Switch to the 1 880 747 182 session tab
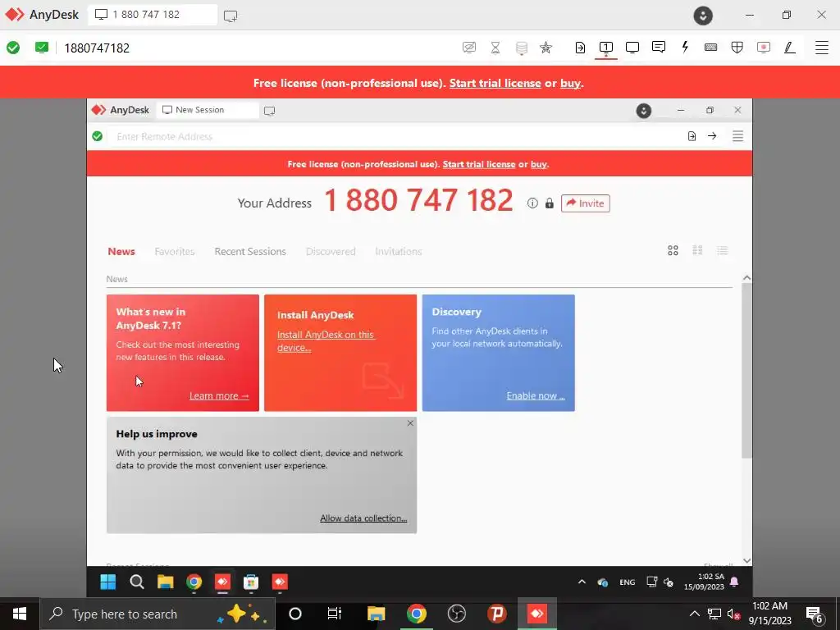Screen dimensions: 840x630 [153, 15]
